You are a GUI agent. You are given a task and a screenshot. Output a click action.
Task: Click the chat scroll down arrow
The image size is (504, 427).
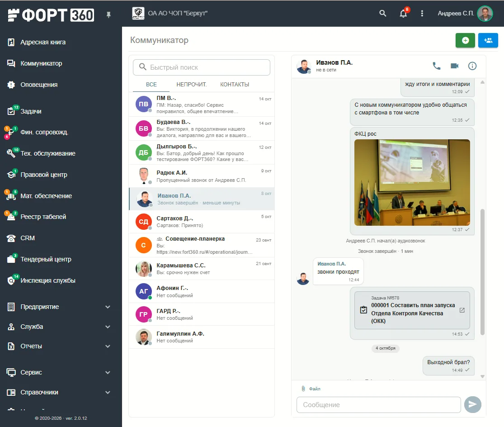tap(482, 376)
